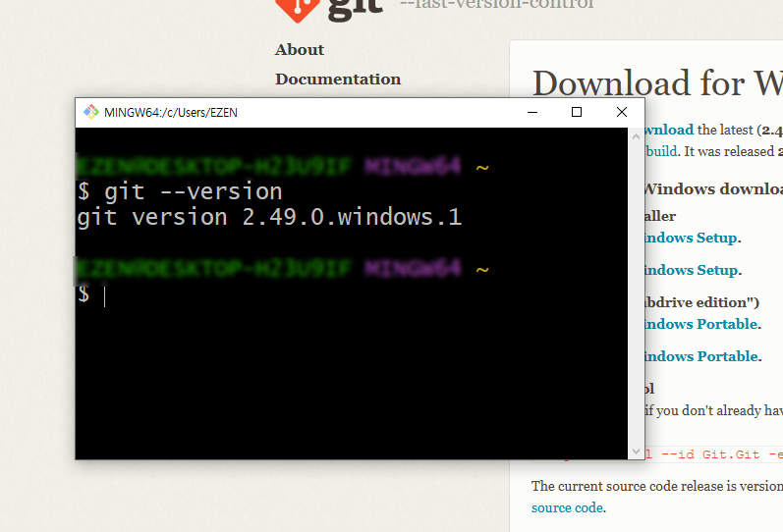Minimize the MINGW64 terminal window

(532, 112)
